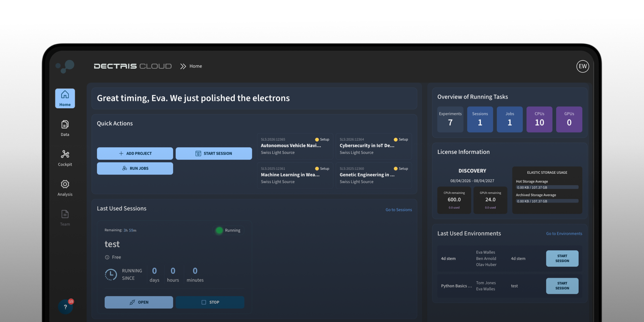The height and width of the screenshot is (322, 644).
Task: Click the CPUh remaining 600.0 box
Action: (454, 200)
